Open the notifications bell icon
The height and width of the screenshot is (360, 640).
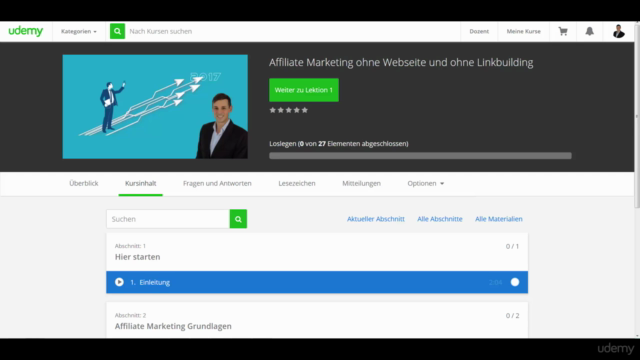click(589, 31)
